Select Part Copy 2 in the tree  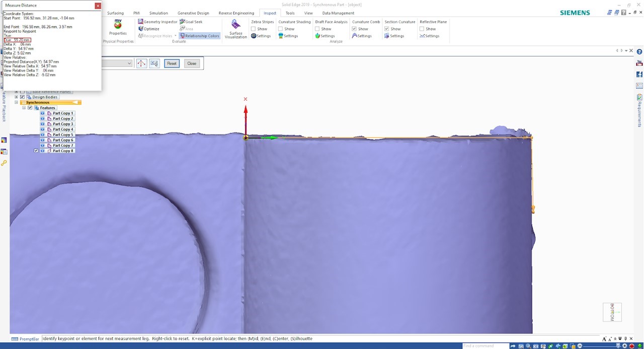(63, 119)
